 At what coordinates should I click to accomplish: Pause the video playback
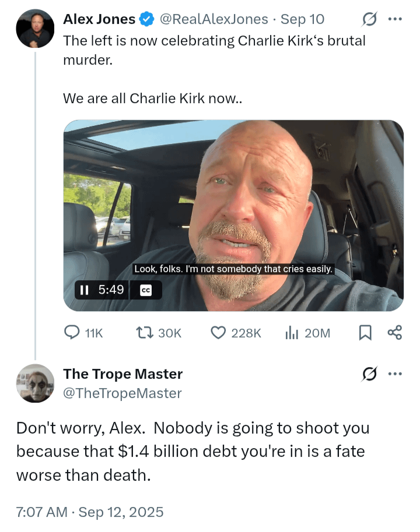pos(84,290)
